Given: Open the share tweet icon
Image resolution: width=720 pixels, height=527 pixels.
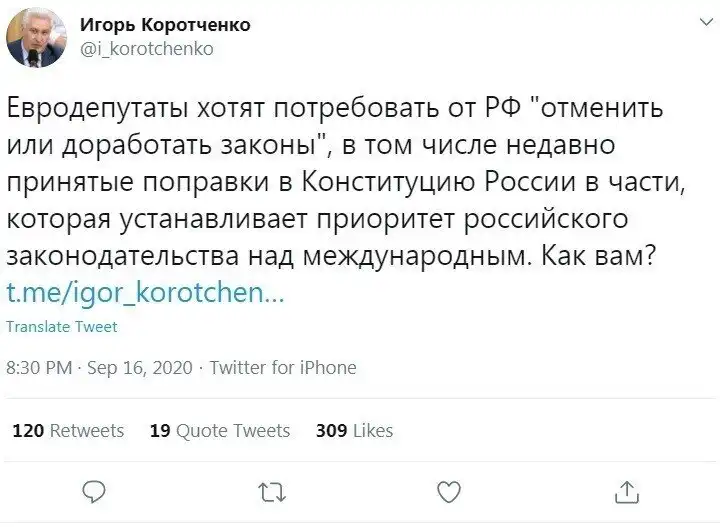Looking at the screenshot, I should [627, 491].
